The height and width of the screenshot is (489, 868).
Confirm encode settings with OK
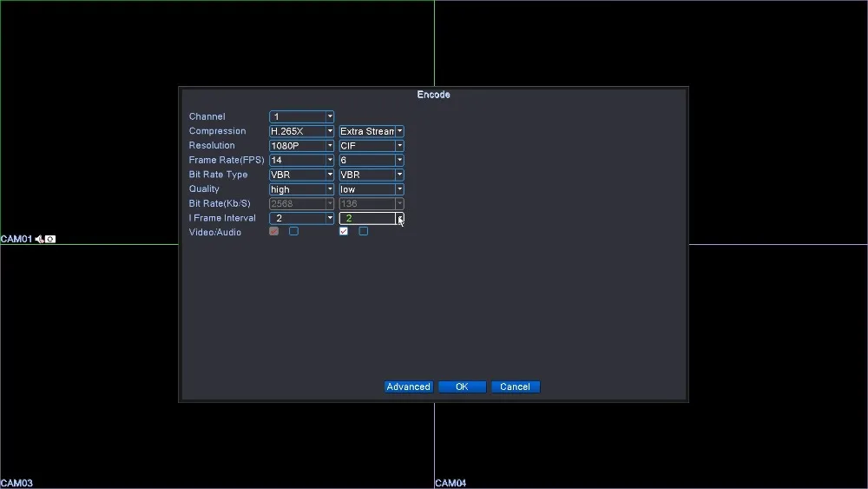pyautogui.click(x=462, y=387)
